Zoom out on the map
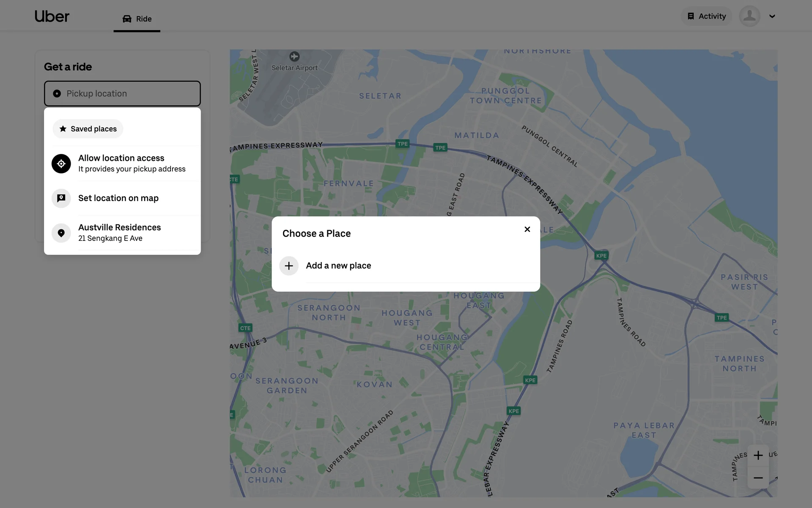The height and width of the screenshot is (508, 812). point(758,478)
